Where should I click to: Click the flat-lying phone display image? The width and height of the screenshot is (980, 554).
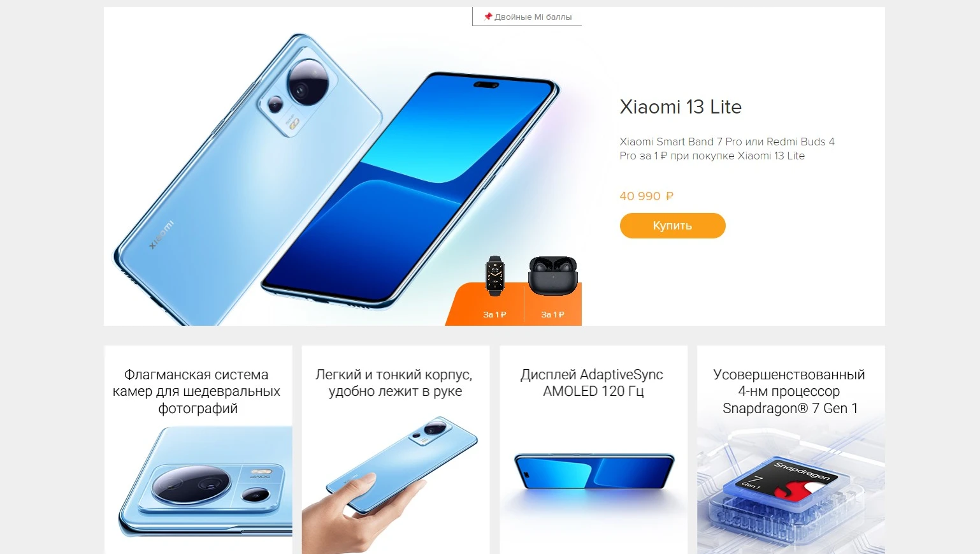594,472
